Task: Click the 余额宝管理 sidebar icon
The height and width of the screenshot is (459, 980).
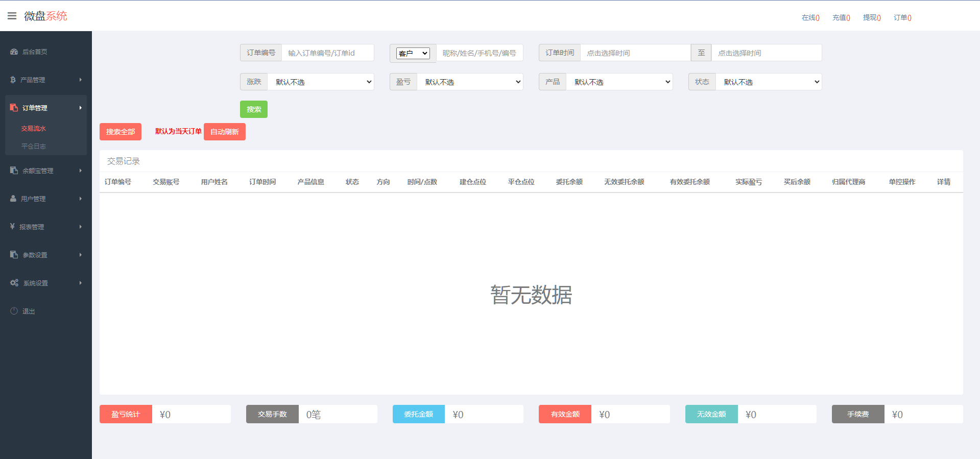Action: 14,171
